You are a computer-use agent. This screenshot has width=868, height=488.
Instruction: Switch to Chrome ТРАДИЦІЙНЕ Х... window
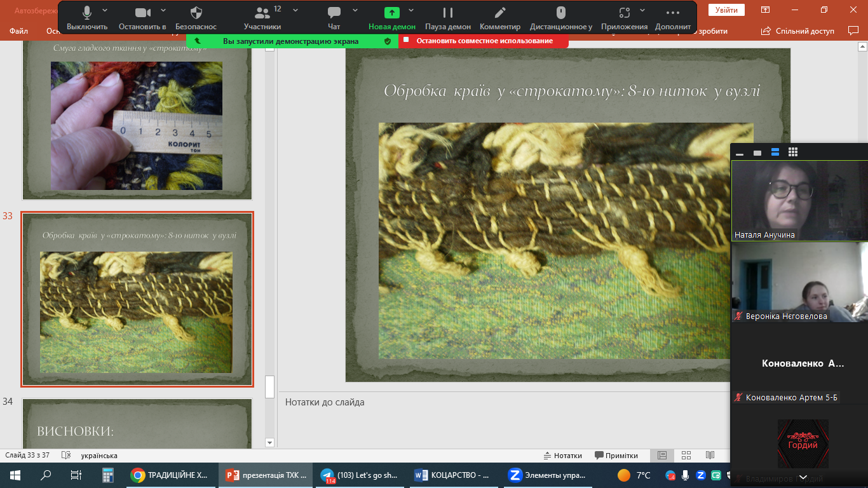pyautogui.click(x=171, y=475)
